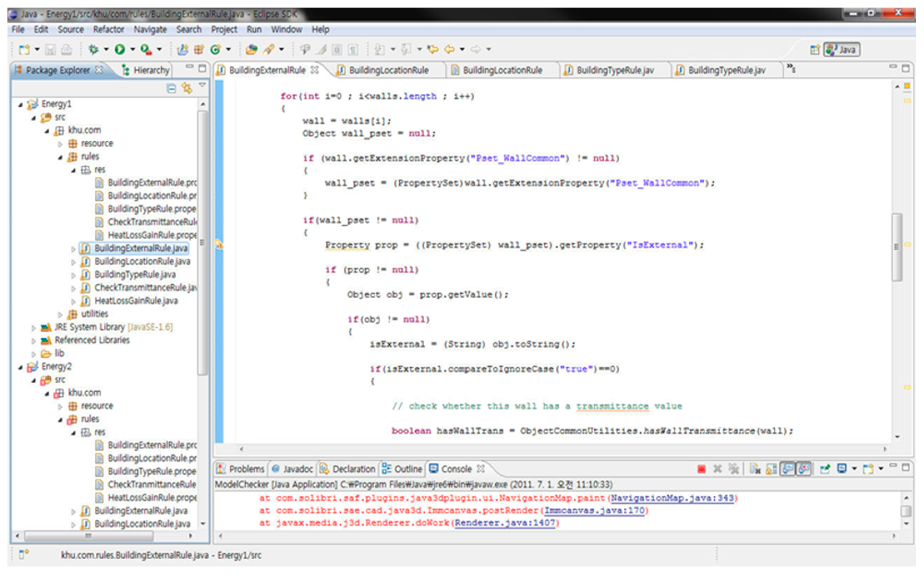Terminate the process with red stop button

(x=702, y=469)
